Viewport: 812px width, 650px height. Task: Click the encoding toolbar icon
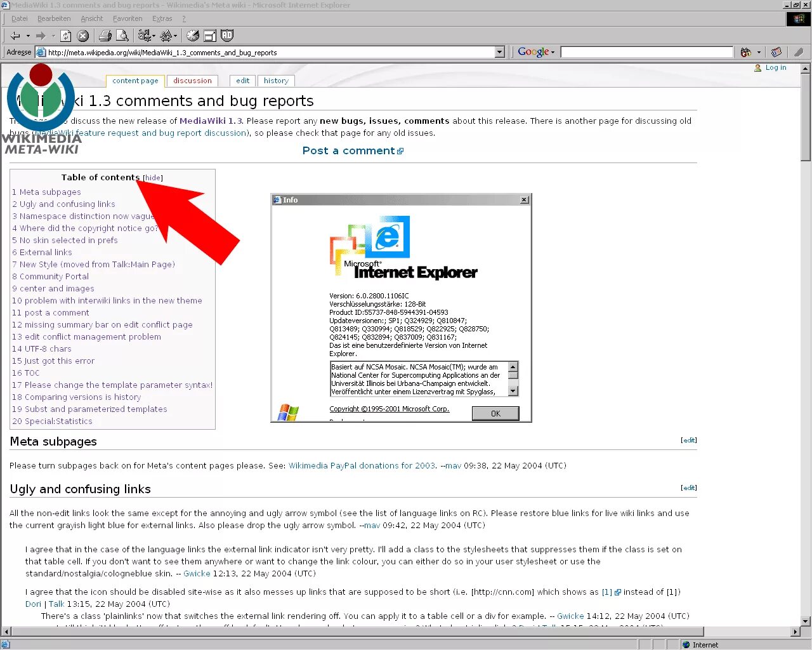(145, 36)
